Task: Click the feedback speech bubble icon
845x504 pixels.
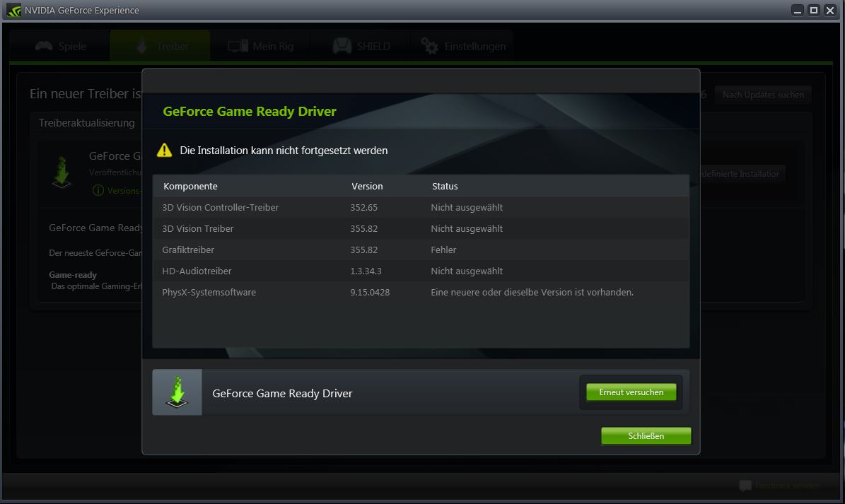Action: [x=745, y=486]
